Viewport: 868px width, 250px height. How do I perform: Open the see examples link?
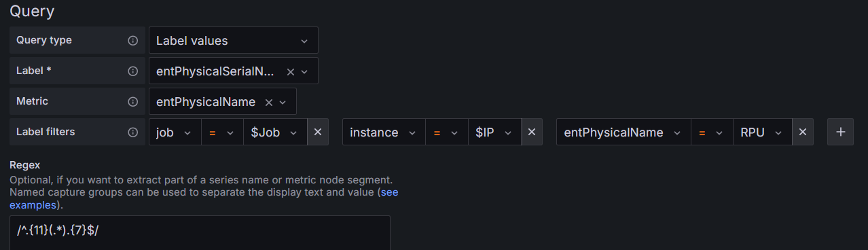tap(389, 192)
